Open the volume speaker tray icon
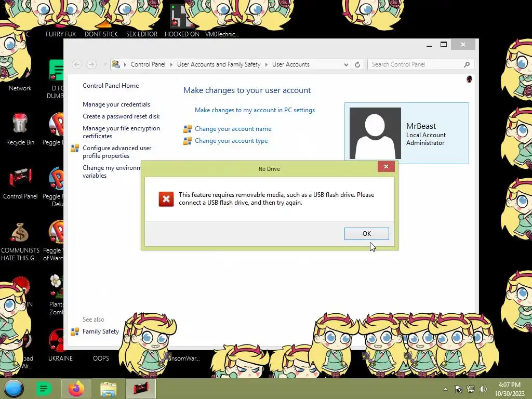This screenshot has height=399, width=532. click(x=483, y=389)
